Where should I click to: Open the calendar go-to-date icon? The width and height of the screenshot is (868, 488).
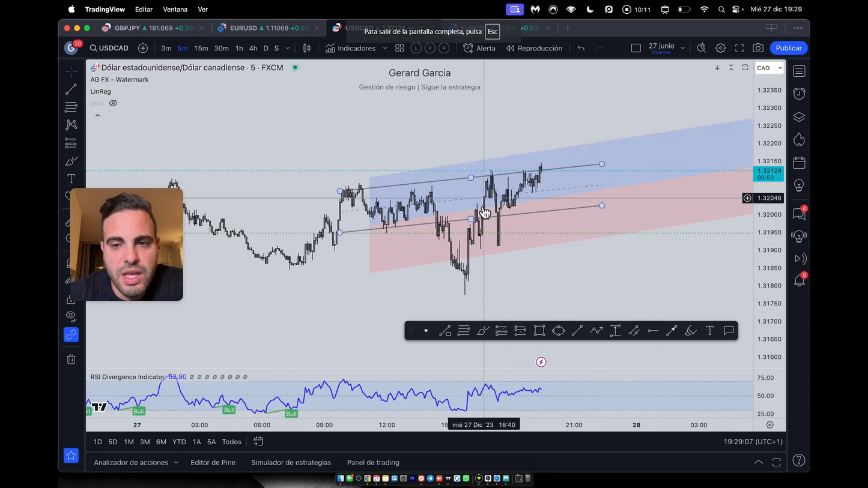258,442
